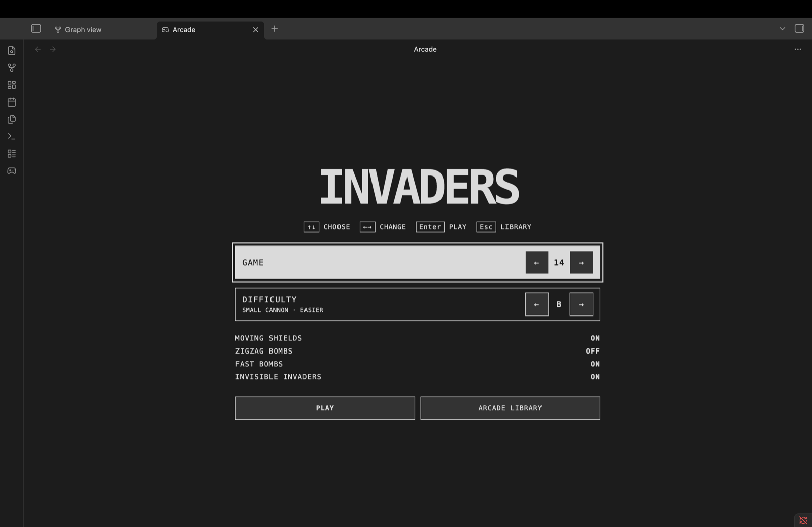Click the SMALL CANNON · EASIER subtitle

click(283, 310)
